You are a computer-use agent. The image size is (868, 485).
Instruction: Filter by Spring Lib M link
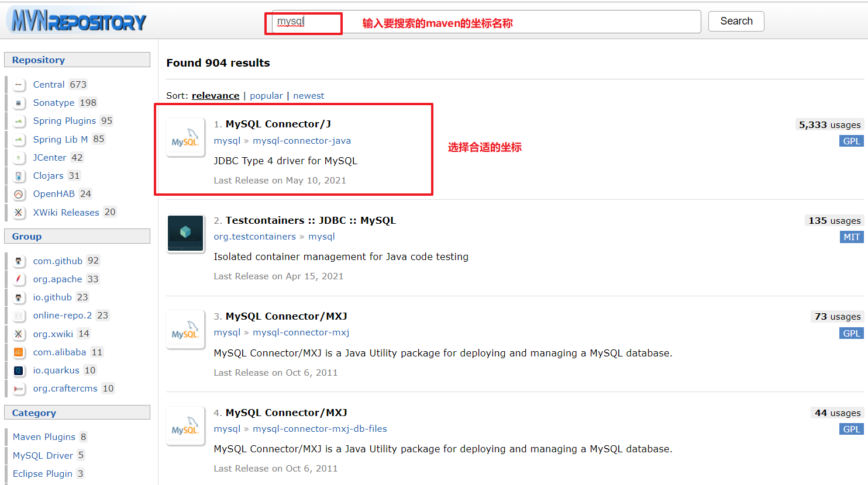pyautogui.click(x=60, y=140)
